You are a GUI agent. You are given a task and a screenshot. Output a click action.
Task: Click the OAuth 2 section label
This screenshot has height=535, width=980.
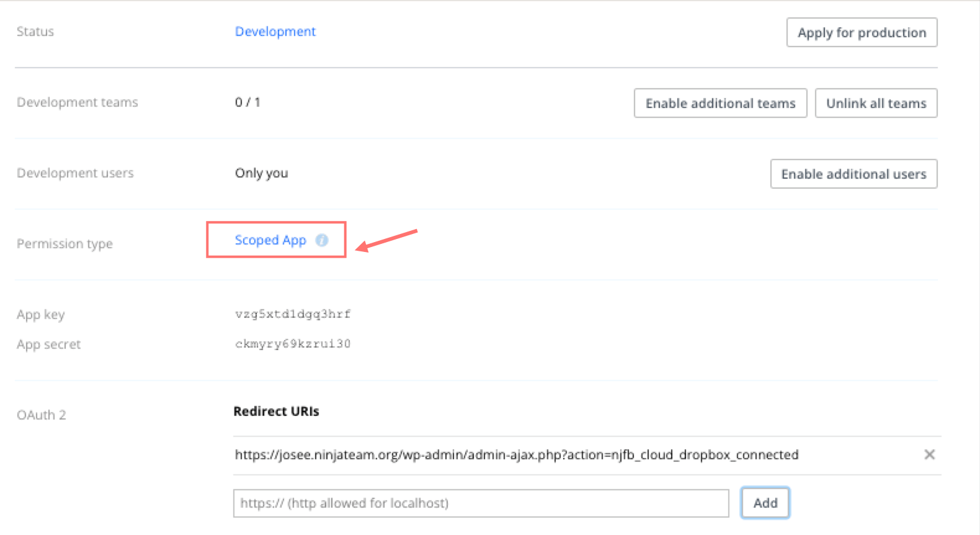[x=42, y=415]
